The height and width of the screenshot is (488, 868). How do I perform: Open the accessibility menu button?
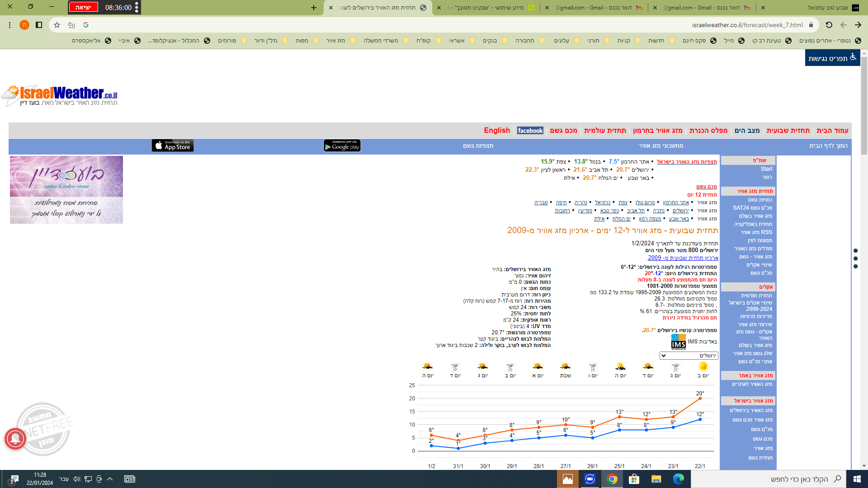point(832,58)
